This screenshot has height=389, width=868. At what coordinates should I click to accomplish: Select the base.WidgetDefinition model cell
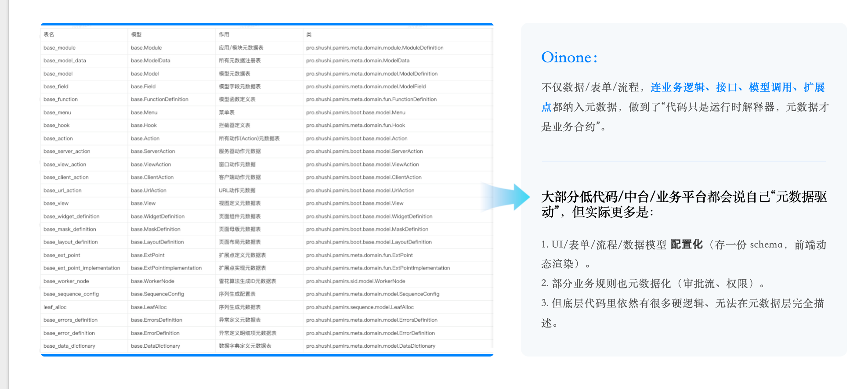(158, 216)
